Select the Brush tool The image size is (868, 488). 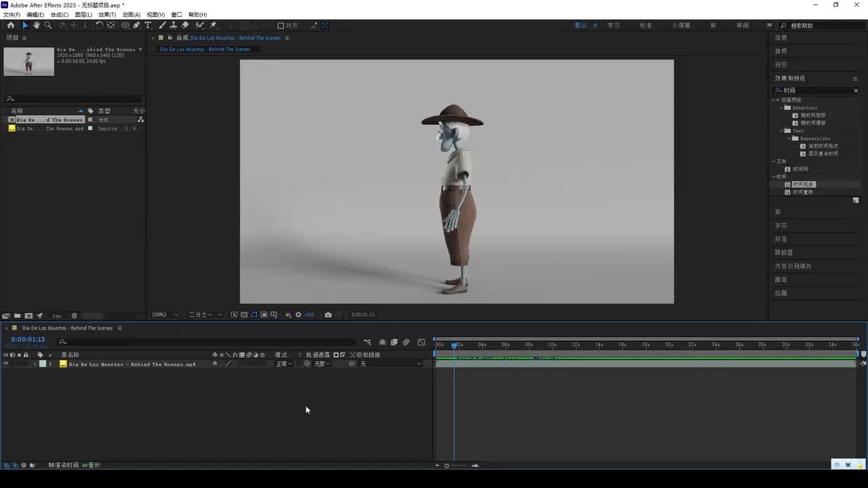163,25
